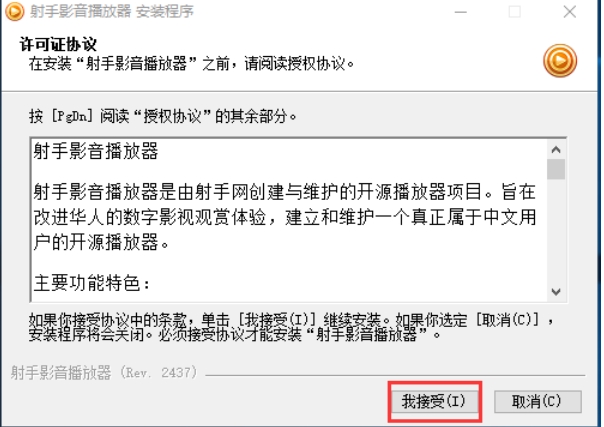Click the first line 射手影音播放器 in license text

[x=96, y=151]
